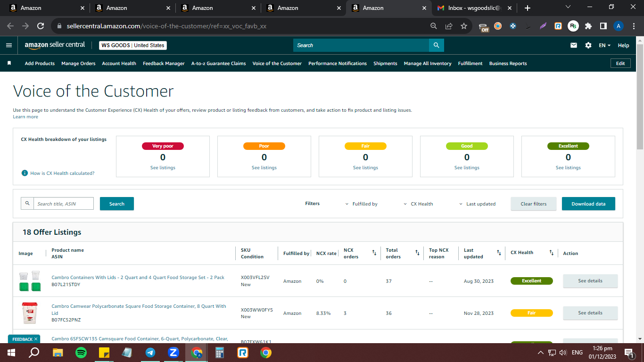Toggle the browser side panel icon
This screenshot has height=362, width=644.
[x=603, y=26]
